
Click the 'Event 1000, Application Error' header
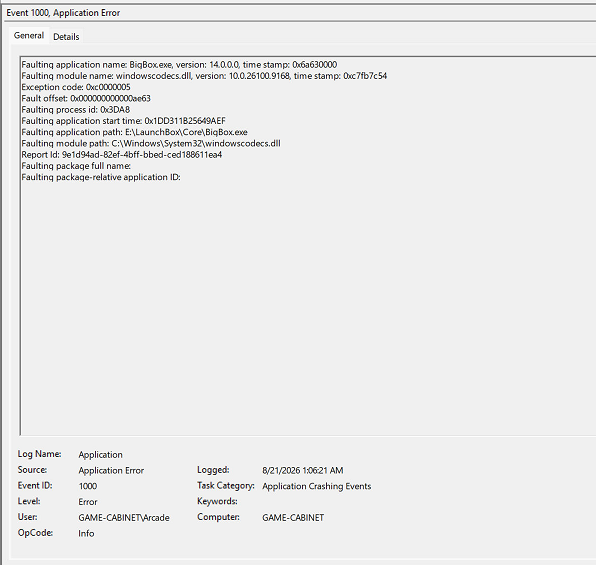(x=63, y=13)
